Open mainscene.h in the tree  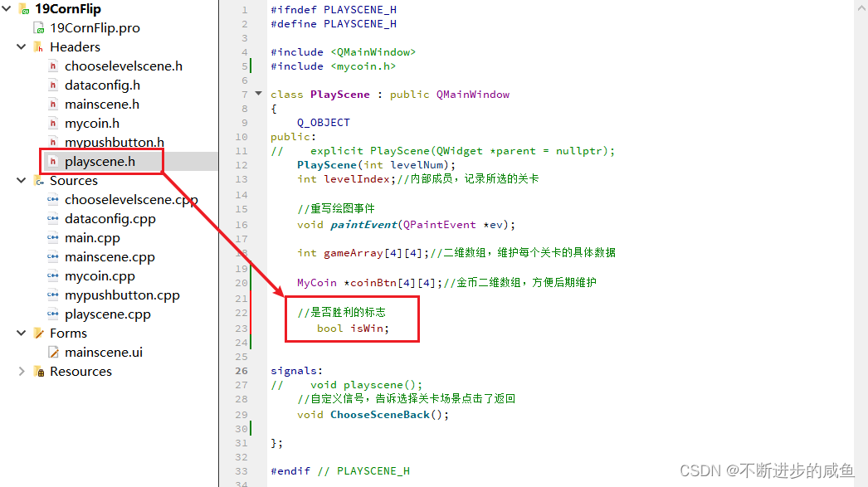102,105
